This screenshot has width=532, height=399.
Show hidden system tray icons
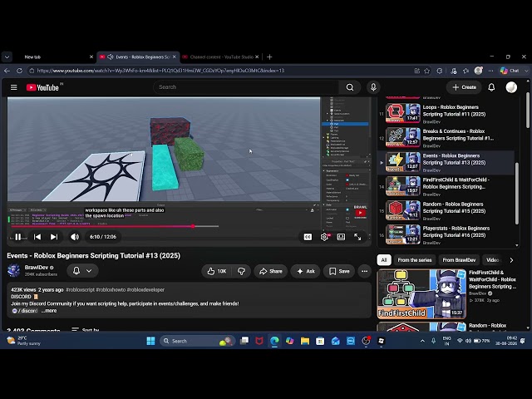point(422,341)
